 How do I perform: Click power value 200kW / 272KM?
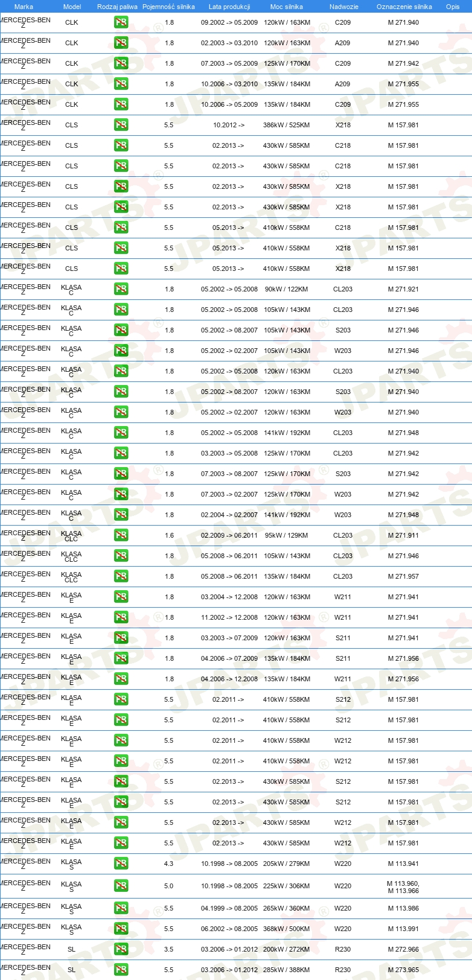pyautogui.click(x=286, y=950)
